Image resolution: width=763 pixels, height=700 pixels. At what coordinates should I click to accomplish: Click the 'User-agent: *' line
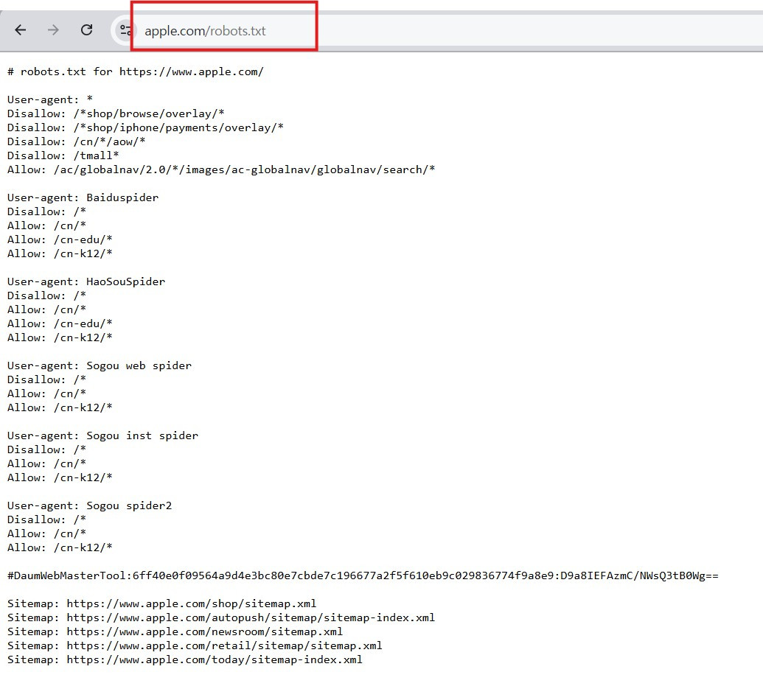[x=49, y=99]
